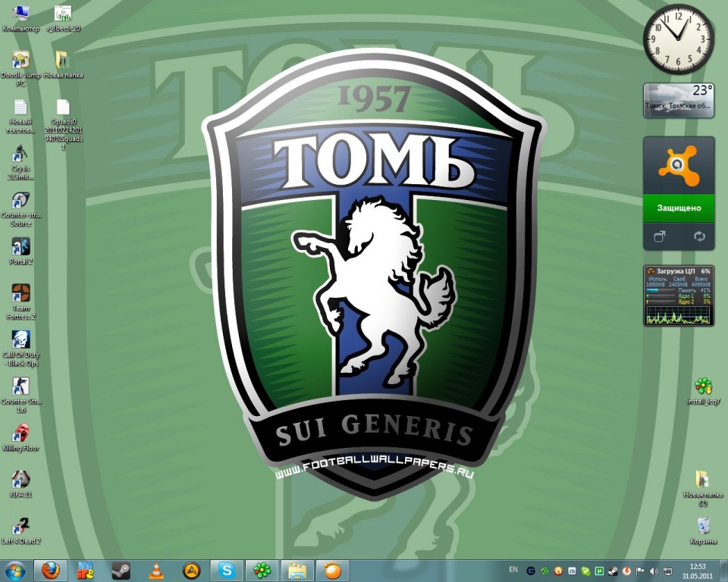Click the small Steam icon in the system tray
Viewport: 728px width, 582px height.
pos(613,571)
